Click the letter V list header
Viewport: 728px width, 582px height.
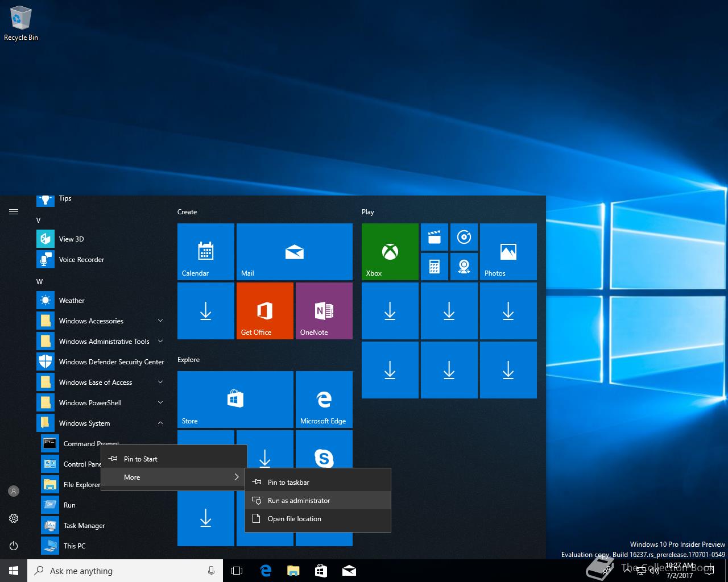39,220
